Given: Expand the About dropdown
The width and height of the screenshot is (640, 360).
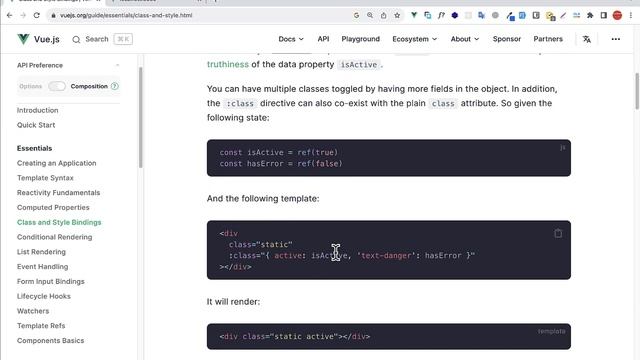Looking at the screenshot, I should [465, 39].
